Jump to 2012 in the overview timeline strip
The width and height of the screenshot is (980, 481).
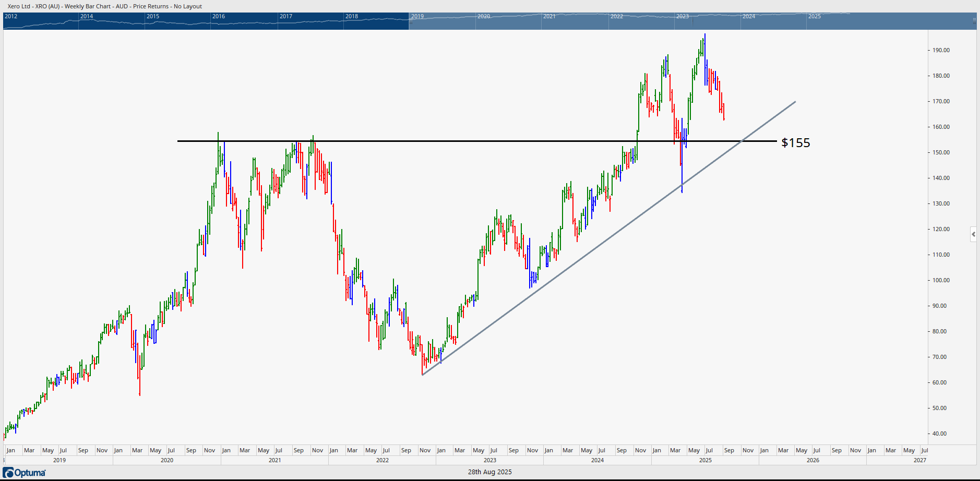pos(11,16)
